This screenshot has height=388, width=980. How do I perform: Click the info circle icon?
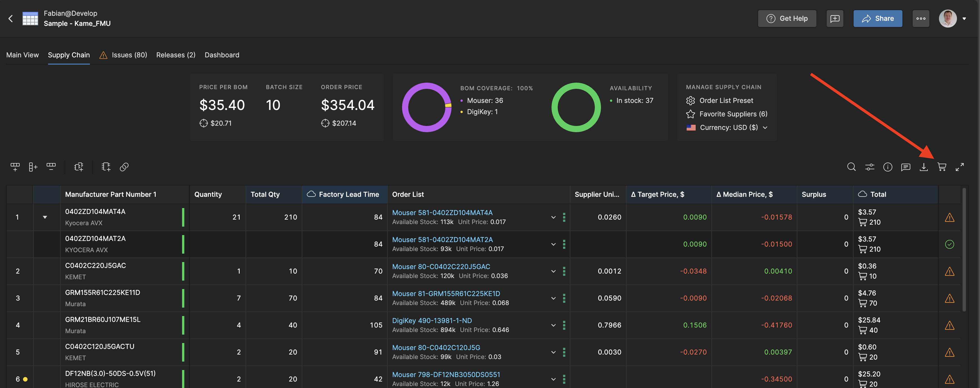[x=888, y=167]
